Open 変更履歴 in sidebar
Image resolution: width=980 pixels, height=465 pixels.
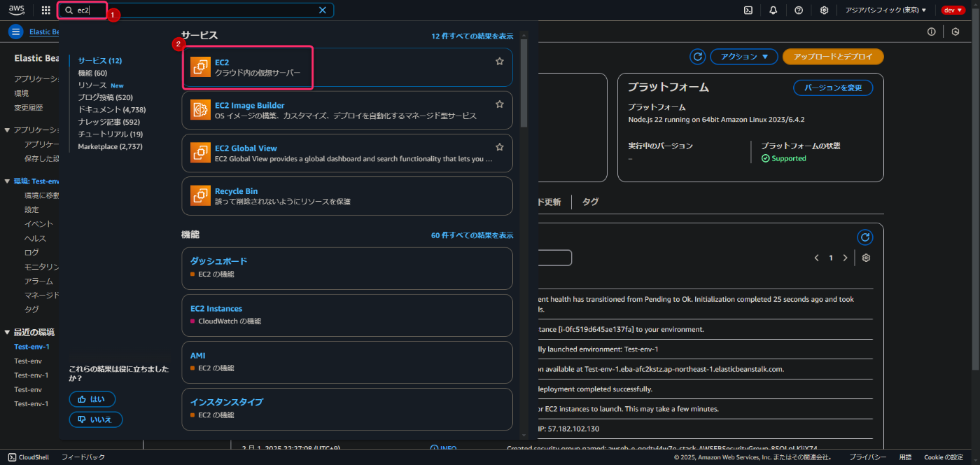[29, 107]
